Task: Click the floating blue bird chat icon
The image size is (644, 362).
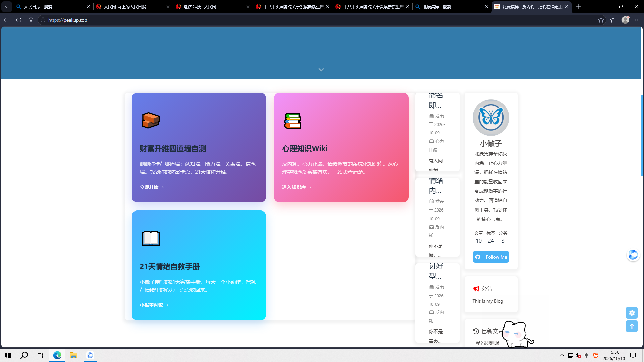Action: 633,255
